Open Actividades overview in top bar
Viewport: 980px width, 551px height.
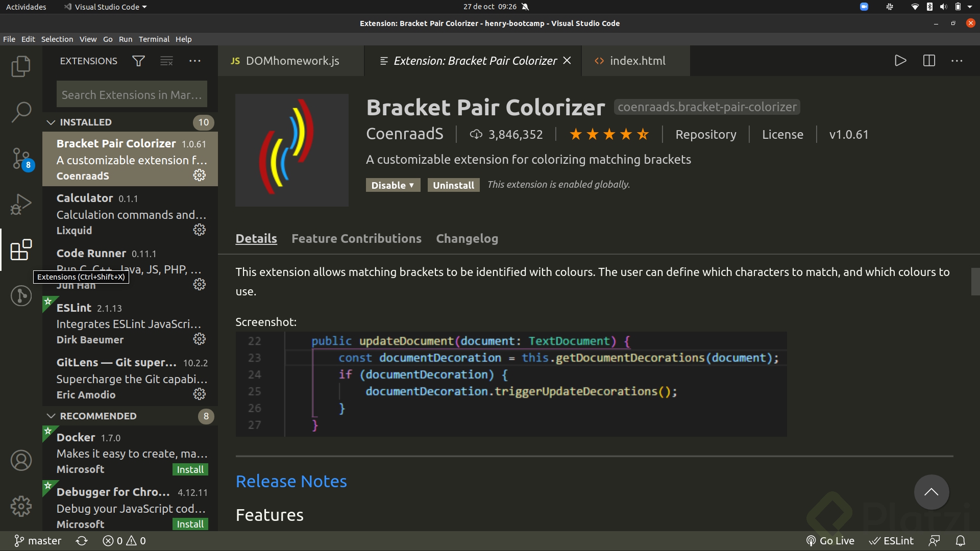[26, 7]
